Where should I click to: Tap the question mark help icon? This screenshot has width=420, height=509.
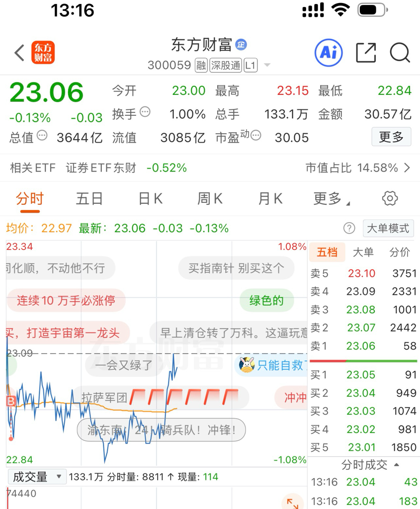point(349,228)
